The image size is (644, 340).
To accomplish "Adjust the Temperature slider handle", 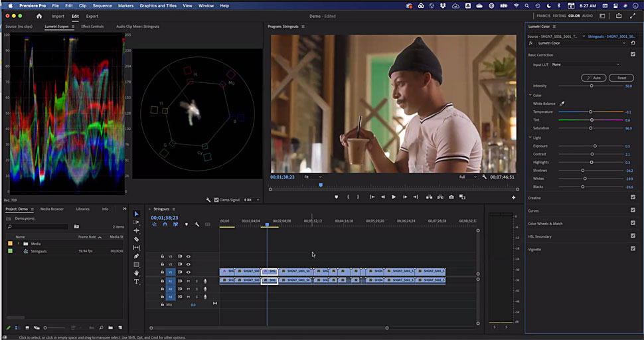I will click(x=590, y=112).
